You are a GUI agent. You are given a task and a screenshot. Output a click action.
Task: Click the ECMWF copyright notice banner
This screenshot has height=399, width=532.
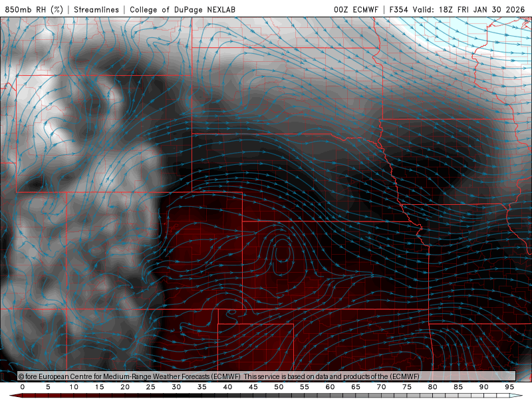pos(267,376)
